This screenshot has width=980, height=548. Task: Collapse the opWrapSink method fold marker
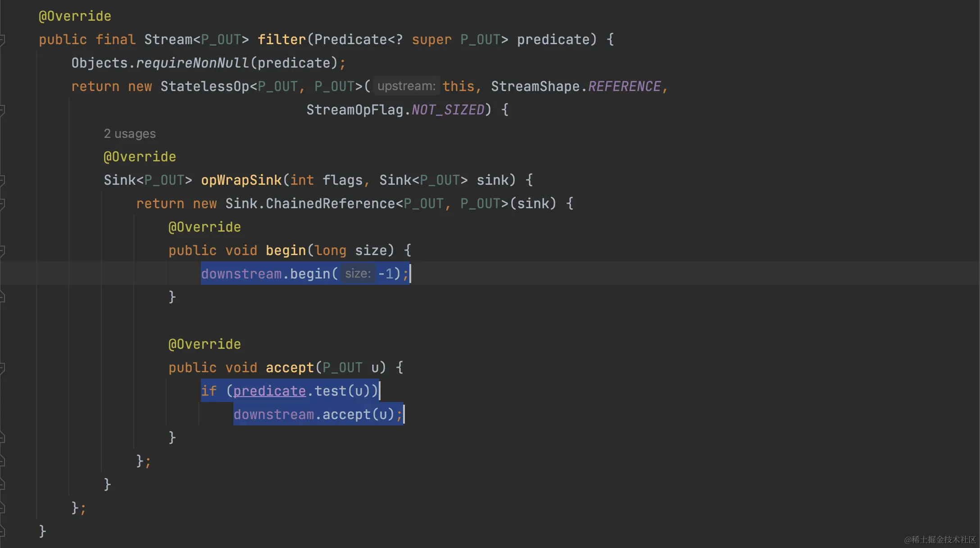click(x=2, y=181)
